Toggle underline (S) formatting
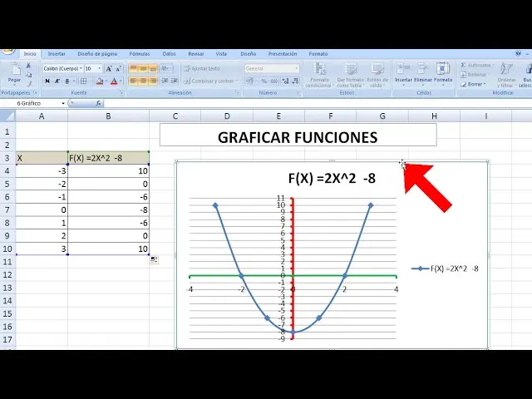 click(x=68, y=81)
